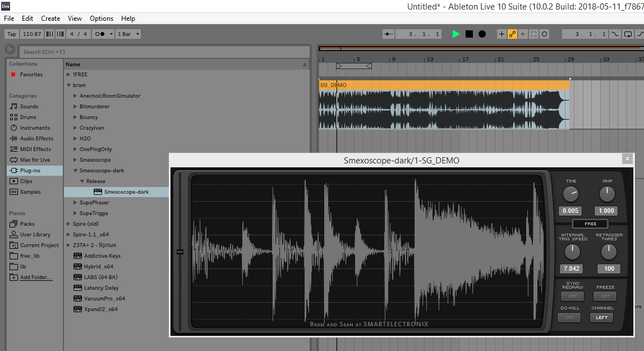644x351 pixels.
Task: Toggle Punch-In switch
Action: coord(615,34)
